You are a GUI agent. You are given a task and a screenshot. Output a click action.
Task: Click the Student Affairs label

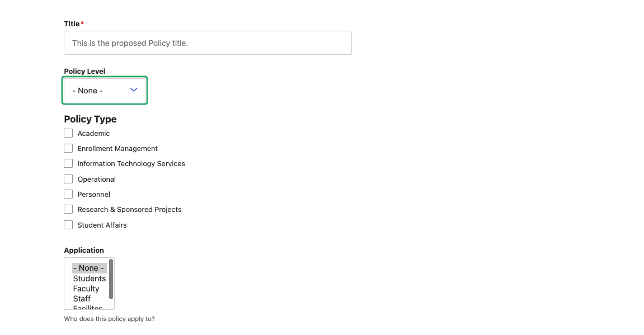[102, 225]
